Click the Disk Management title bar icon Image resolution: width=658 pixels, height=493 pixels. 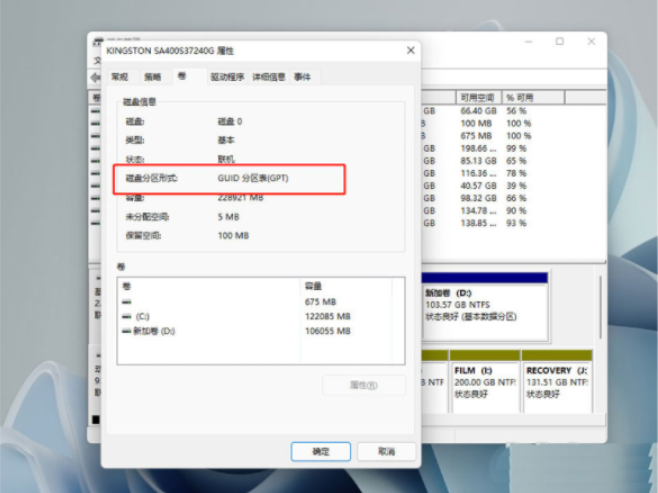point(97,42)
